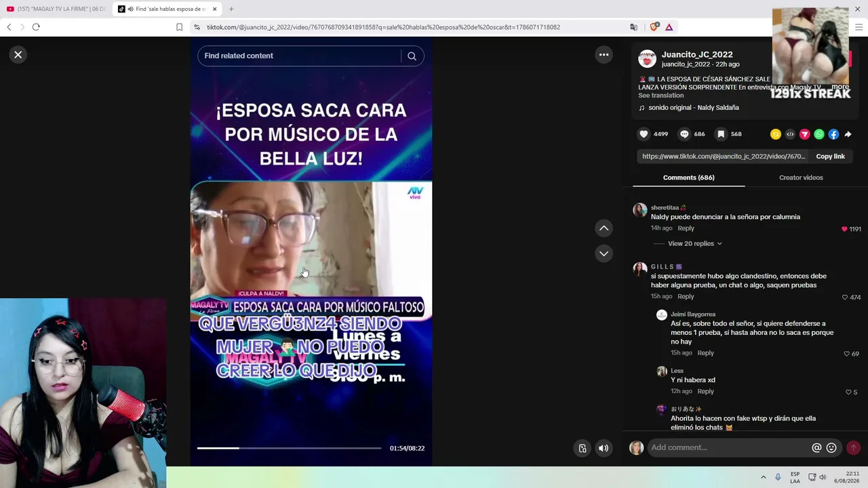Image resolution: width=868 pixels, height=488 pixels.
Task: Click the Copy link button
Action: point(830,157)
